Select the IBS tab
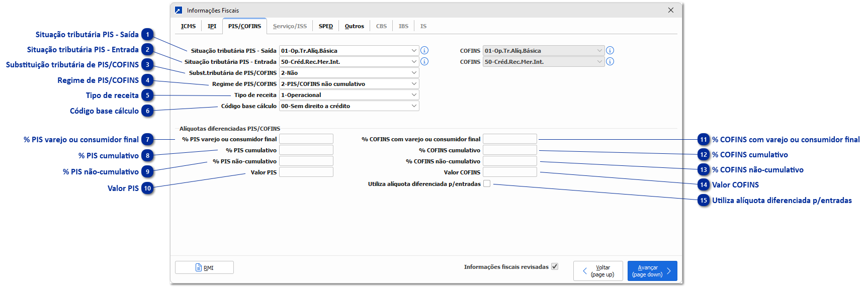This screenshot has height=288, width=868. (404, 26)
